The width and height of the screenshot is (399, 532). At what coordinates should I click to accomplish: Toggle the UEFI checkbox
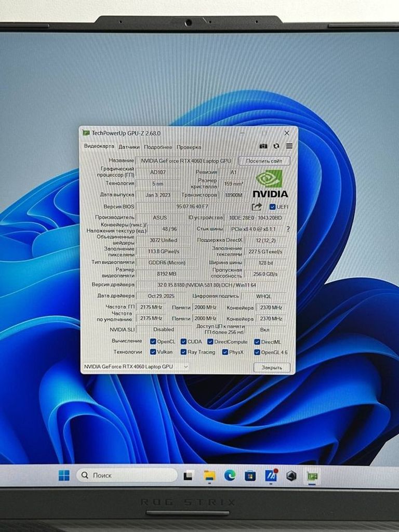coord(273,207)
